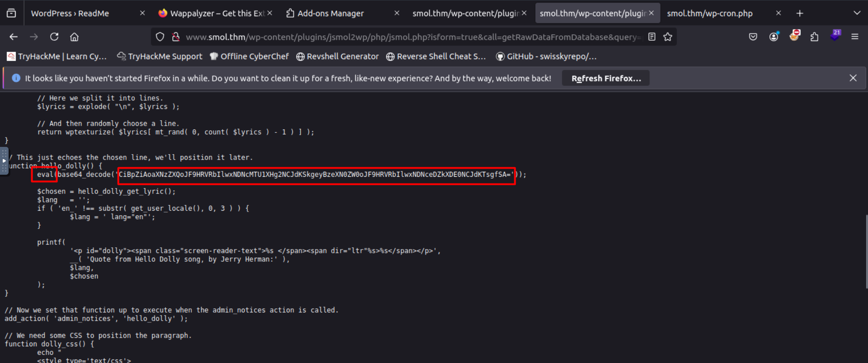Image resolution: width=868 pixels, height=363 pixels.
Task: Open the Firefox hamburger application menu
Action: 854,37
